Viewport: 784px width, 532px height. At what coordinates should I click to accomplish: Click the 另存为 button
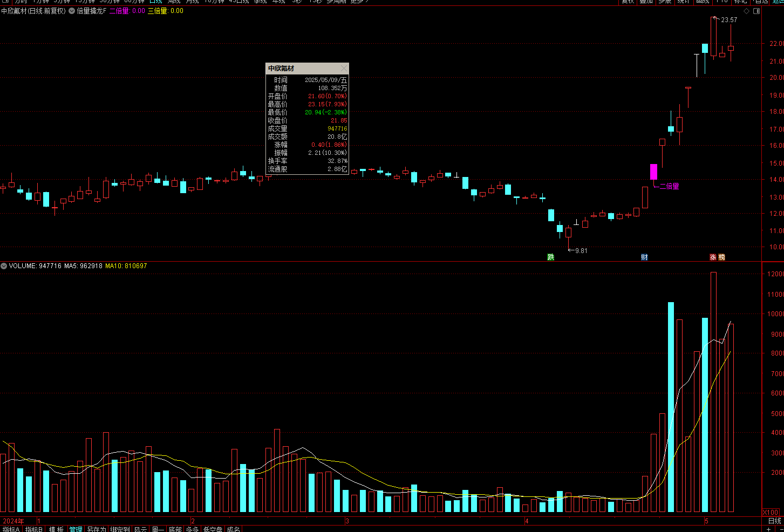point(97,529)
